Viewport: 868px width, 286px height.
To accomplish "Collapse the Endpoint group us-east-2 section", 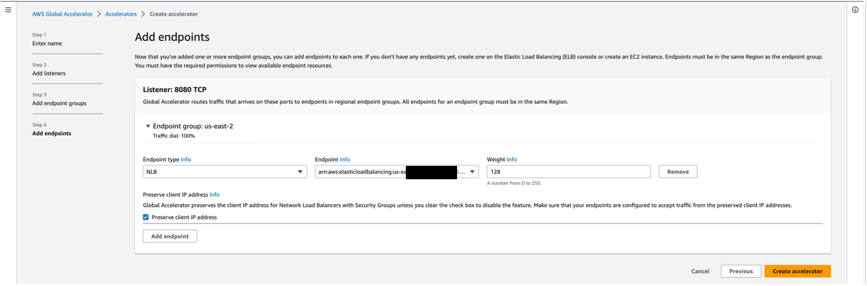I will [148, 126].
